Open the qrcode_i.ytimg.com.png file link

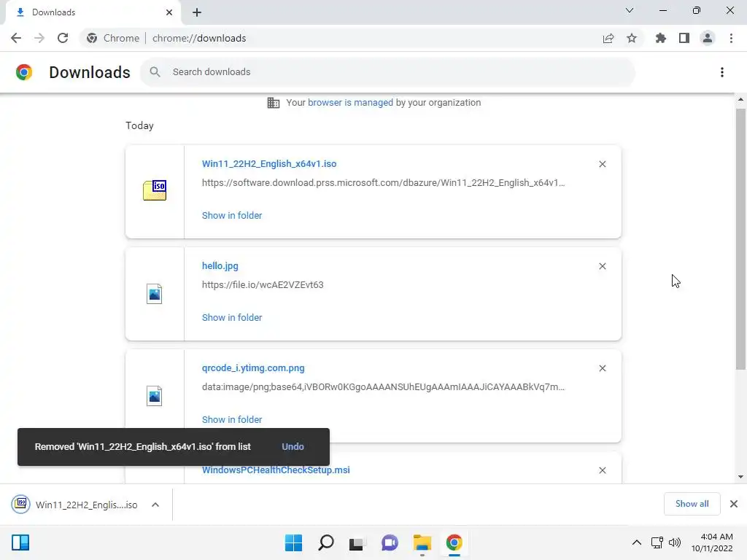click(253, 368)
